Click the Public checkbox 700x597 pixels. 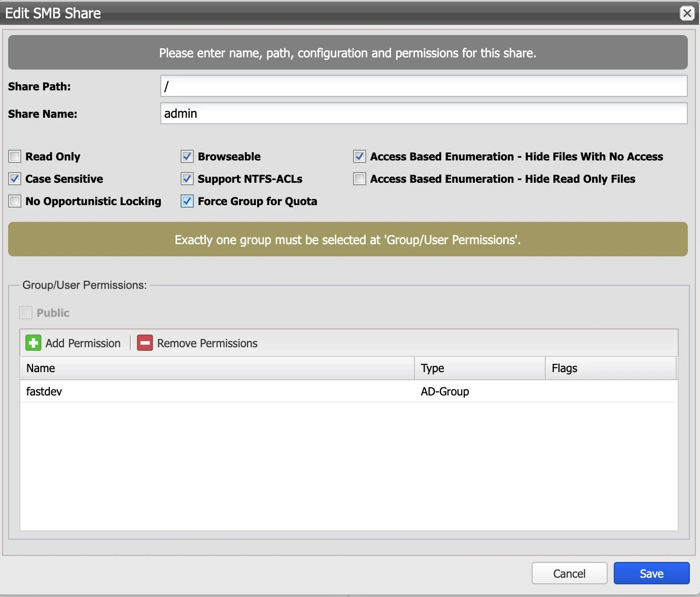(26, 313)
